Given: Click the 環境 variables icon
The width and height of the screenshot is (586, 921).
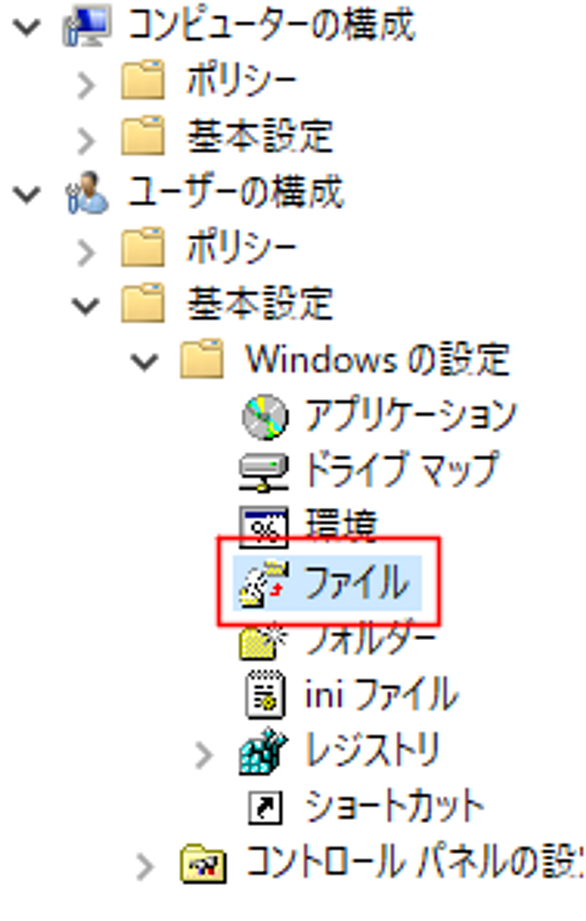Looking at the screenshot, I should pyautogui.click(x=264, y=527).
